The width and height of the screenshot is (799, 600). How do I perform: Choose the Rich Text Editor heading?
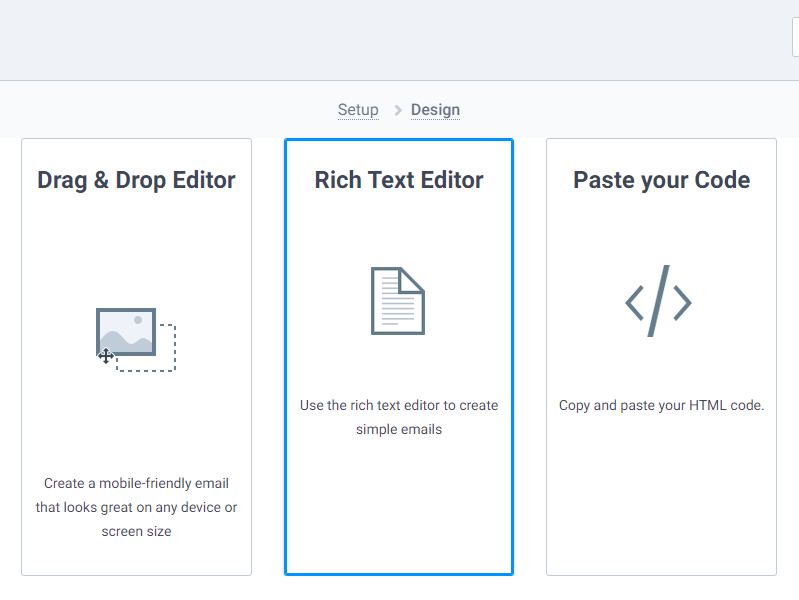coord(398,180)
